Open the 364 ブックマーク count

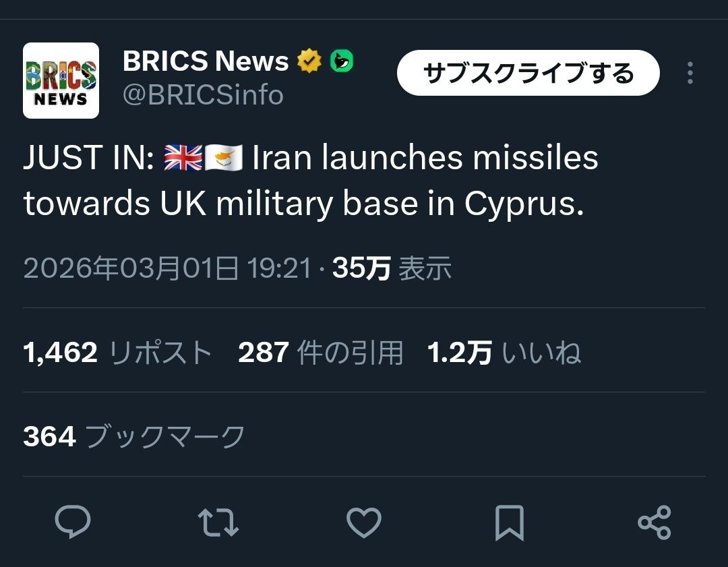134,436
